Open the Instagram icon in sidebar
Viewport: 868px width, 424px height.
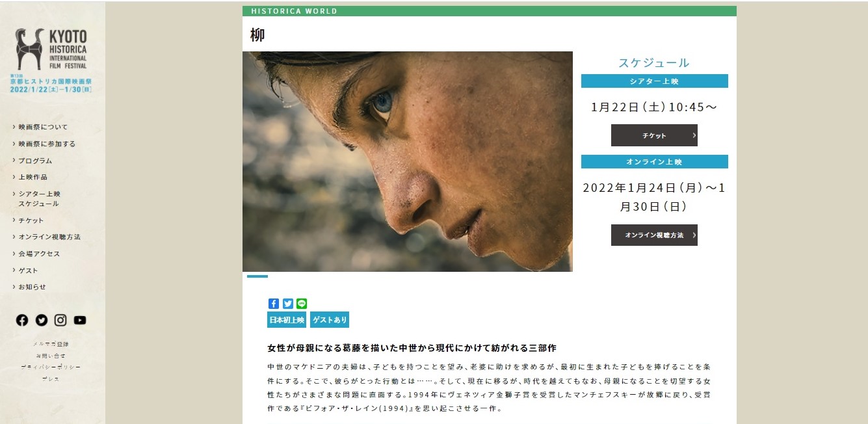60,320
